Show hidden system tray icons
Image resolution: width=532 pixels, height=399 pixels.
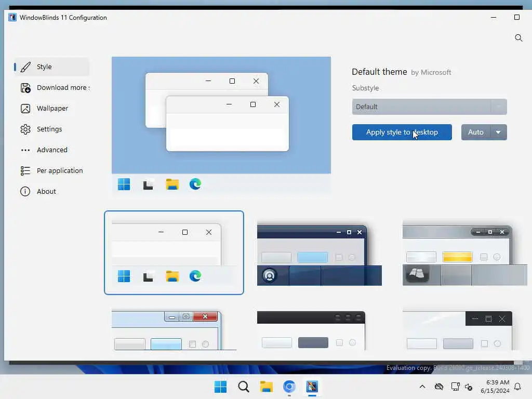point(422,387)
